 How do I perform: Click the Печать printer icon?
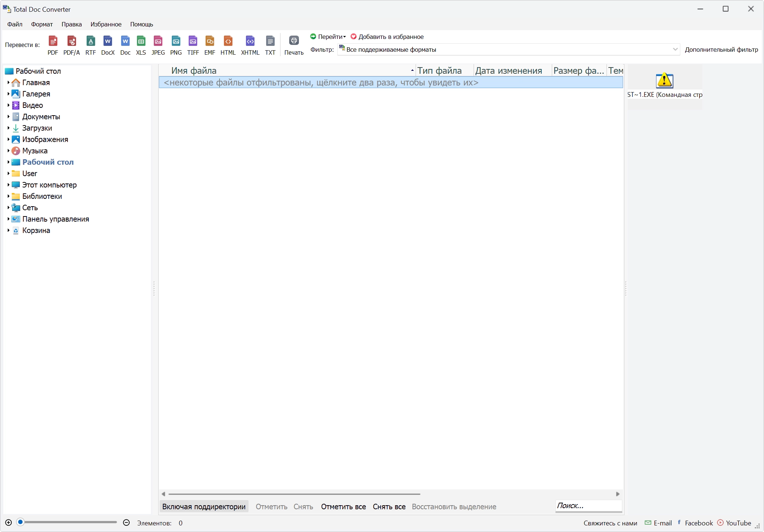tap(294, 40)
